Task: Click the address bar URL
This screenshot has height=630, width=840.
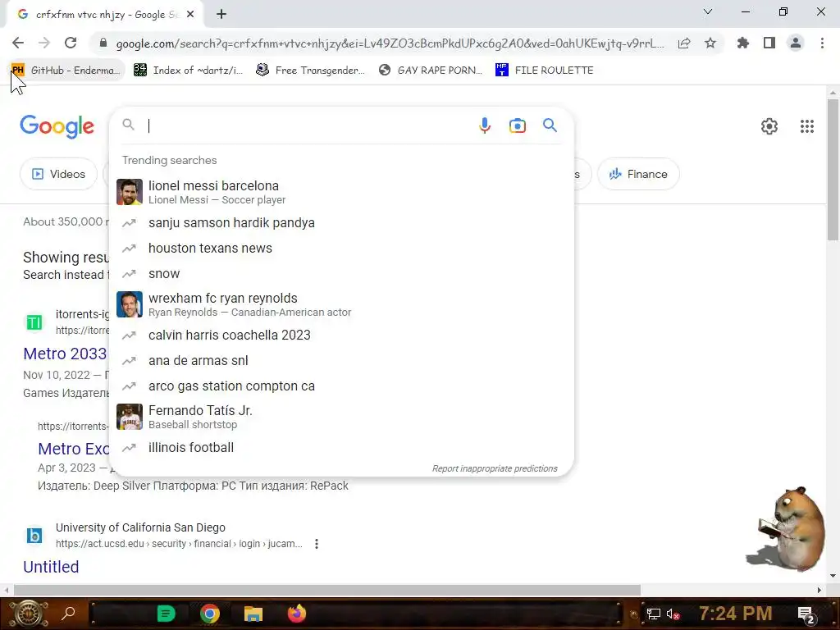Action: tap(390, 43)
